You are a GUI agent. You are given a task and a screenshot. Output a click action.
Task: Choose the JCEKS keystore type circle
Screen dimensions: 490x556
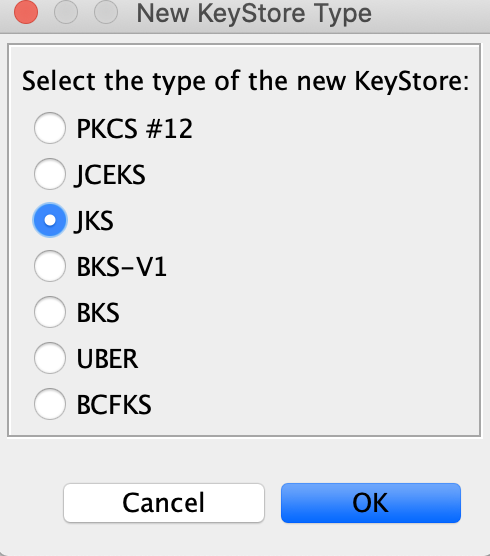pyautogui.click(x=50, y=174)
